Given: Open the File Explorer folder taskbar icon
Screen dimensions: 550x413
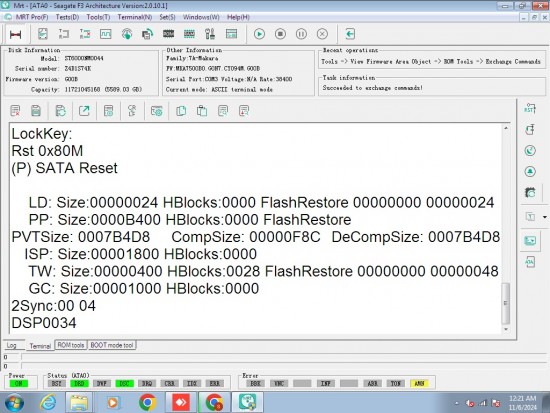Looking at the screenshot, I should point(79,402).
